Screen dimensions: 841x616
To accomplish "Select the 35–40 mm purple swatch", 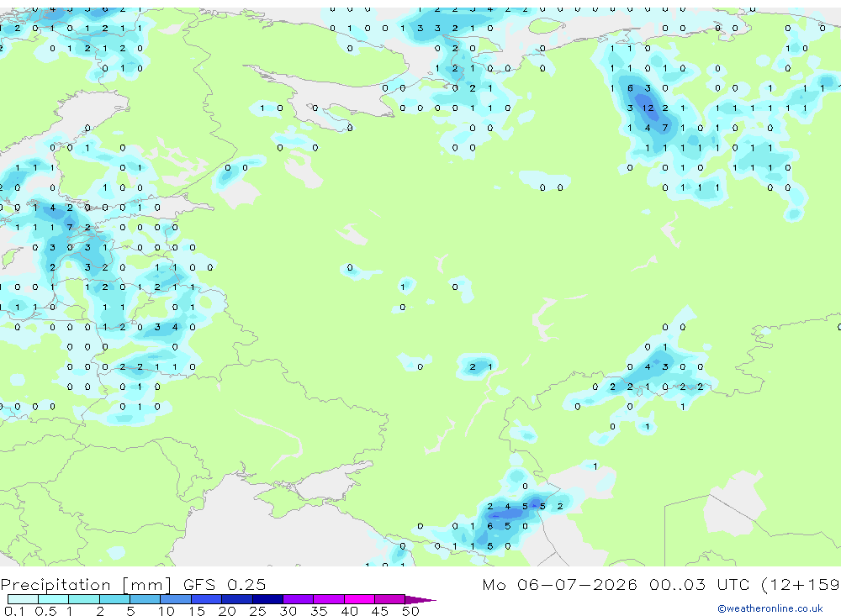I will (x=328, y=599).
